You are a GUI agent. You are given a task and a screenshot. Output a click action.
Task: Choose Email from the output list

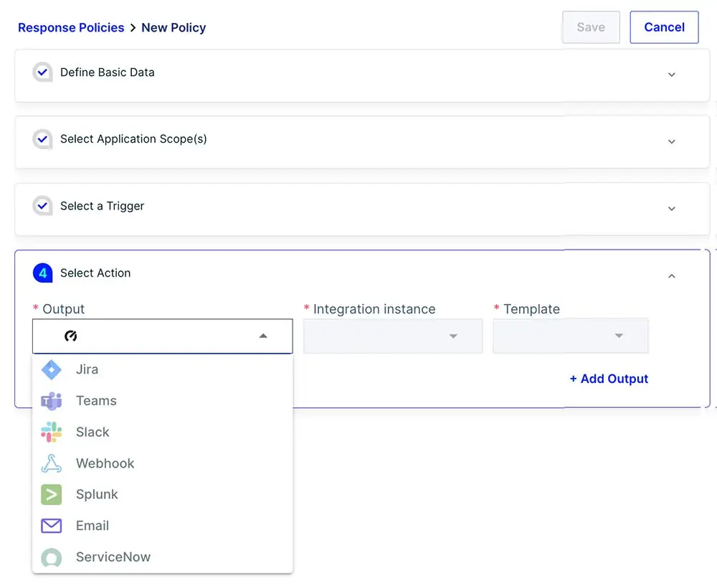click(x=162, y=526)
